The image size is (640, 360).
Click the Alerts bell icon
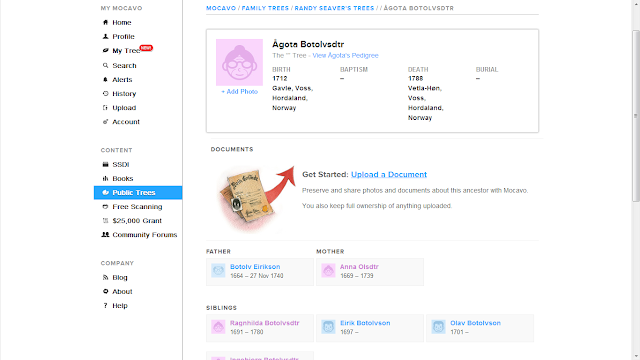[105, 80]
